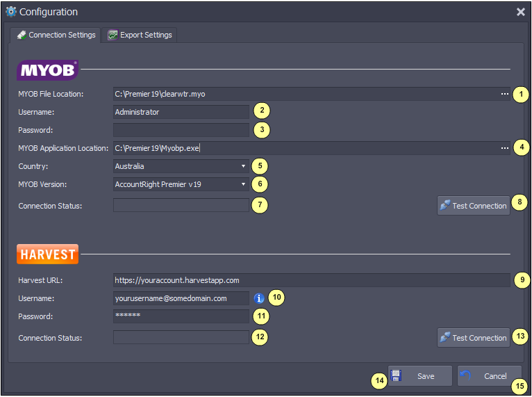Close the Configuration window
This screenshot has height=397, width=532.
pyautogui.click(x=520, y=13)
